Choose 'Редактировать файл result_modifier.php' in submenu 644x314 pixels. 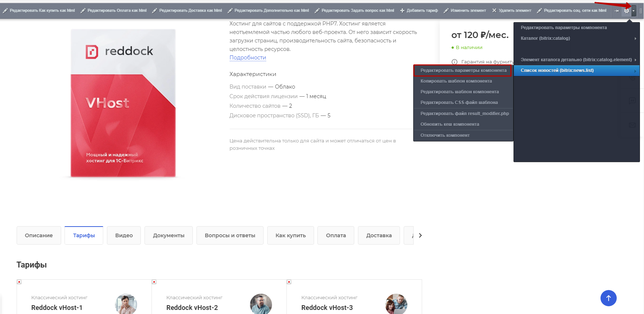tap(463, 114)
